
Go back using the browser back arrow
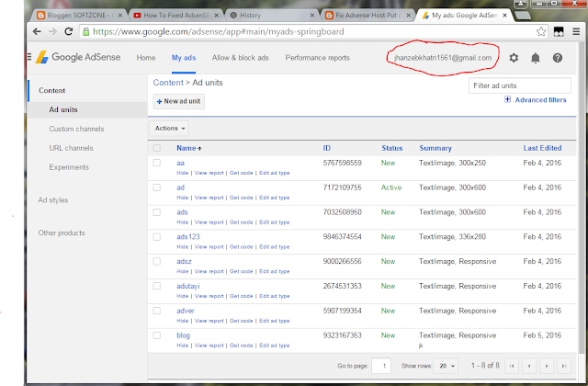[37, 31]
